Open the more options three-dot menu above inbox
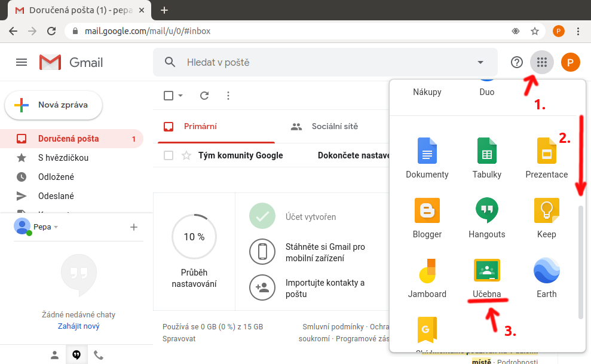This screenshot has height=364, width=591. tap(228, 96)
